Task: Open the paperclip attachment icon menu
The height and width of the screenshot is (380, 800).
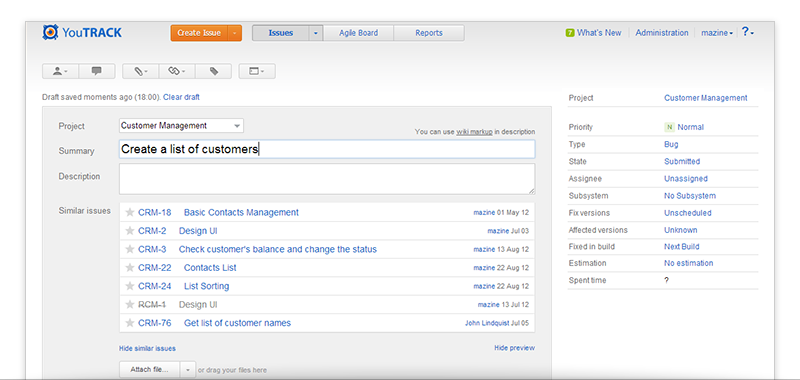Action: (141, 71)
